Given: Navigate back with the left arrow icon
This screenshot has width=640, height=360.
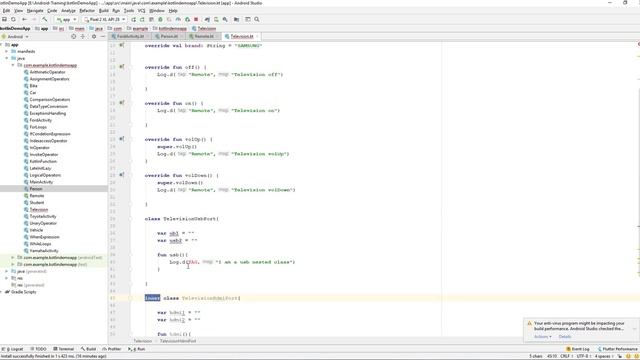Looking at the screenshot, I should click(x=24, y=19).
